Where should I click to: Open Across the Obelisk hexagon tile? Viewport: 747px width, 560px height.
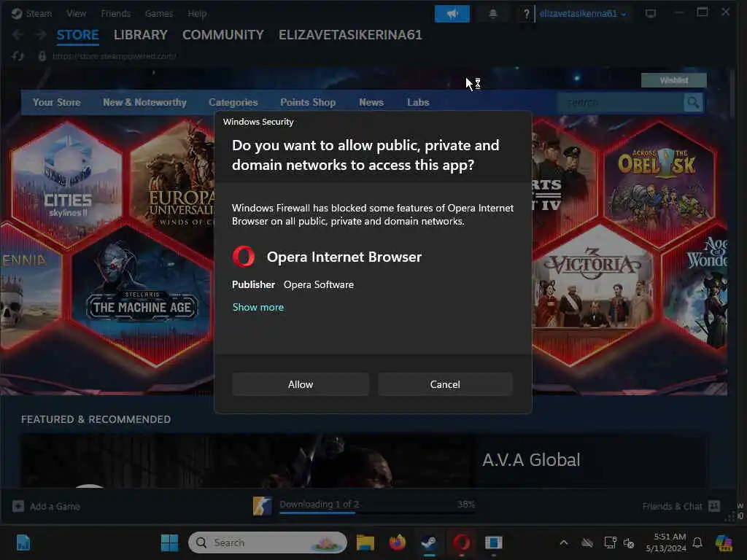click(x=659, y=183)
